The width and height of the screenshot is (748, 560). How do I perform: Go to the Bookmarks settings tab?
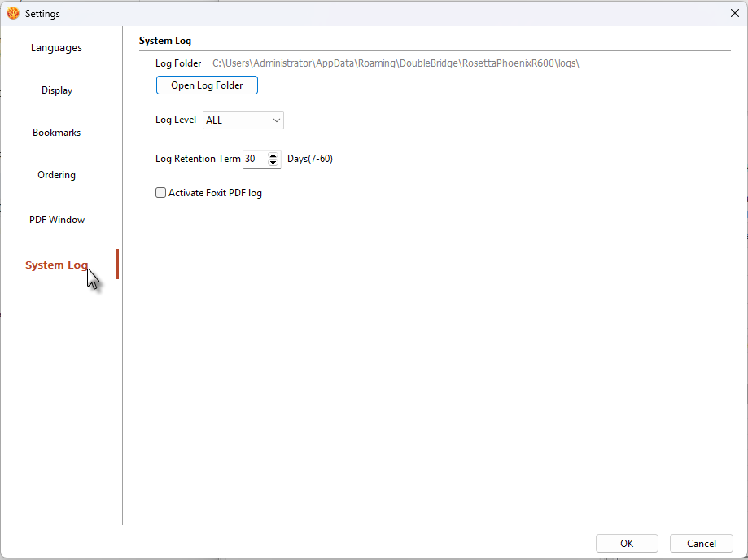[56, 133]
